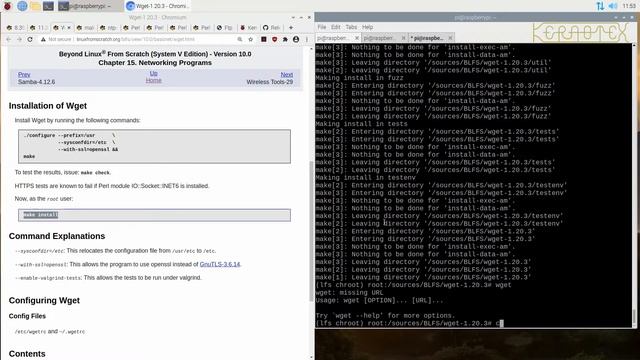Reload the Wget page in Chromium

click(30, 39)
